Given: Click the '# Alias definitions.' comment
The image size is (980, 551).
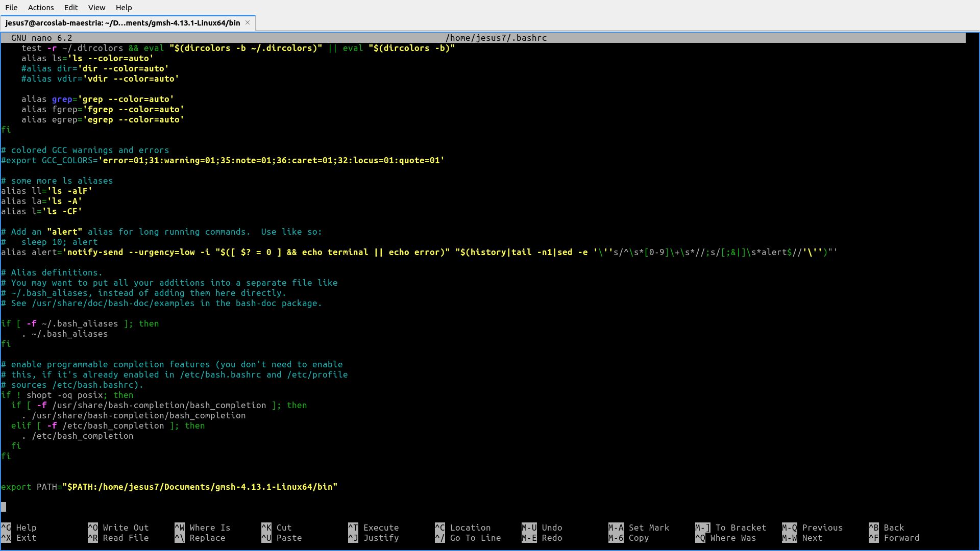Looking at the screenshot, I should point(52,272).
